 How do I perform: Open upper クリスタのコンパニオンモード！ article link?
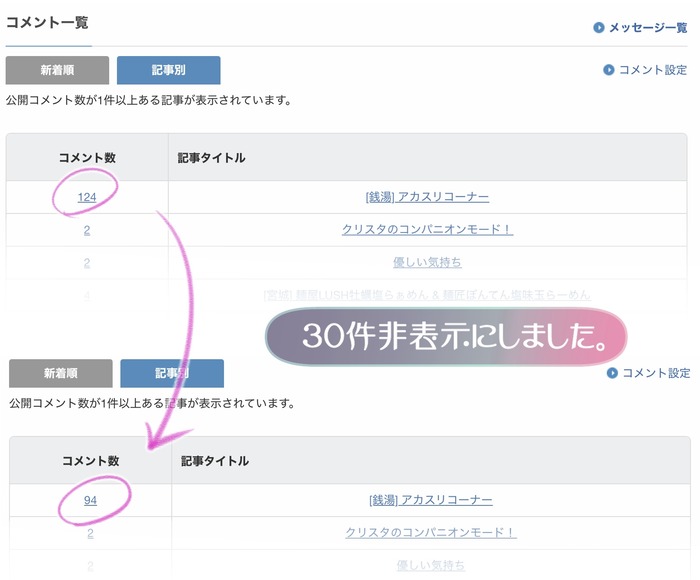click(x=427, y=229)
